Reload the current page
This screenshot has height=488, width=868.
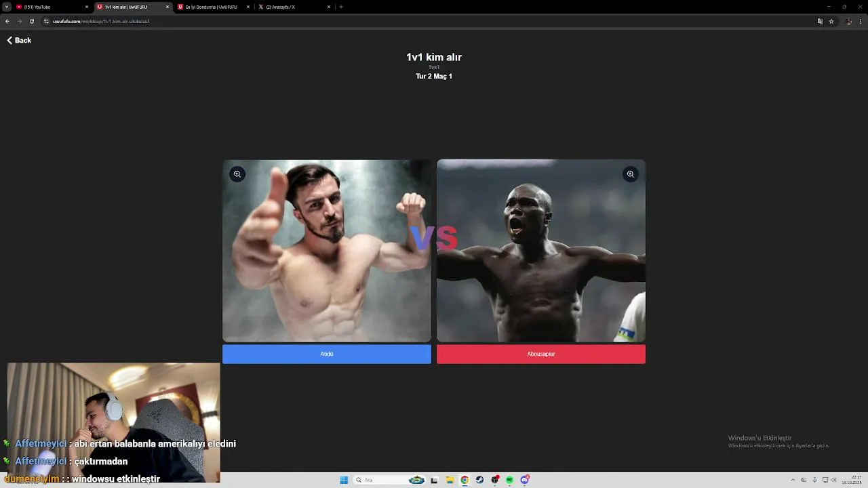[x=32, y=21]
